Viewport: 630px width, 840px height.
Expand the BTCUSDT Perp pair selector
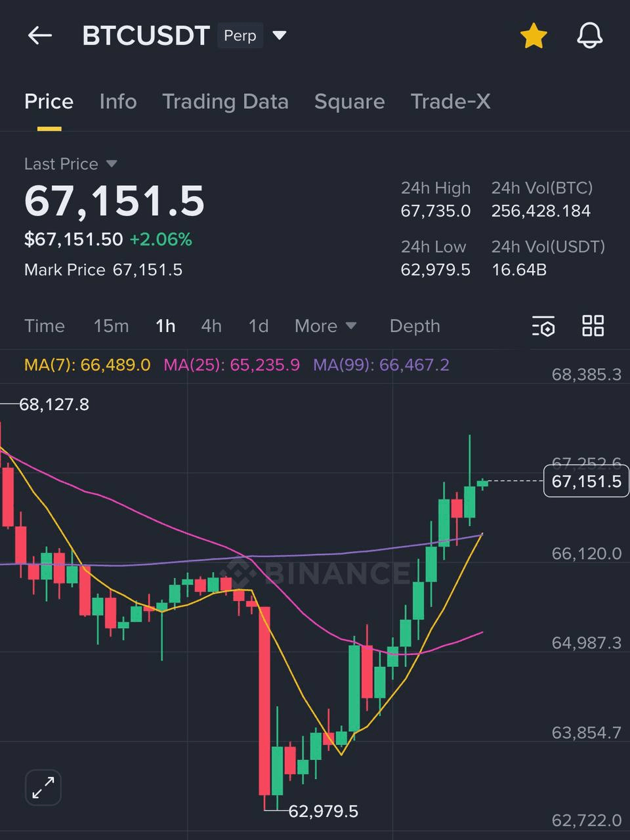280,35
